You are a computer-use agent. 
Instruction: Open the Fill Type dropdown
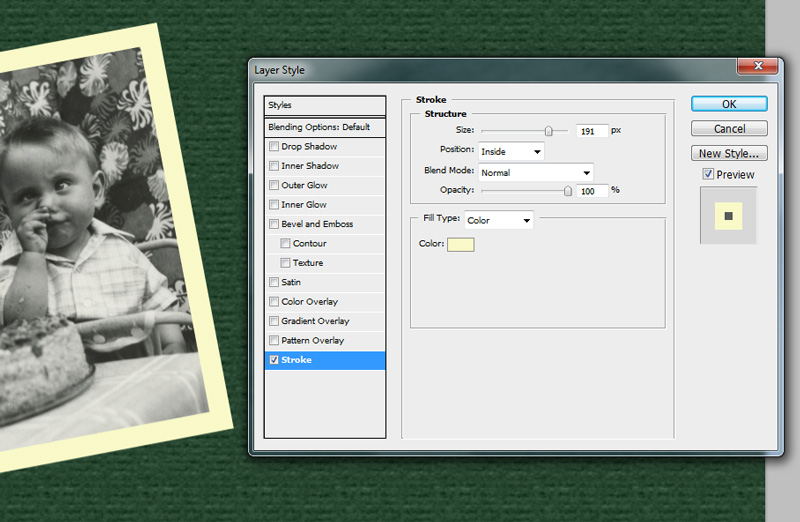[498, 220]
